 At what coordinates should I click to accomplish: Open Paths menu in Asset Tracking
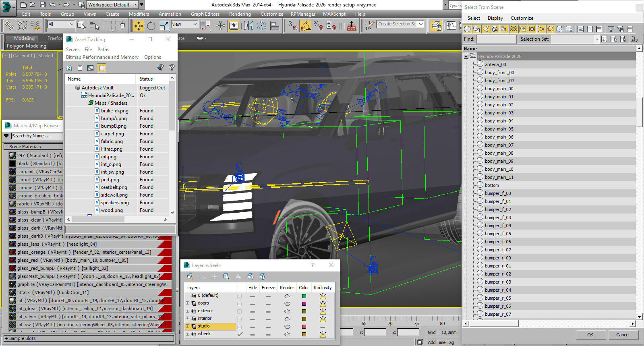coord(103,50)
